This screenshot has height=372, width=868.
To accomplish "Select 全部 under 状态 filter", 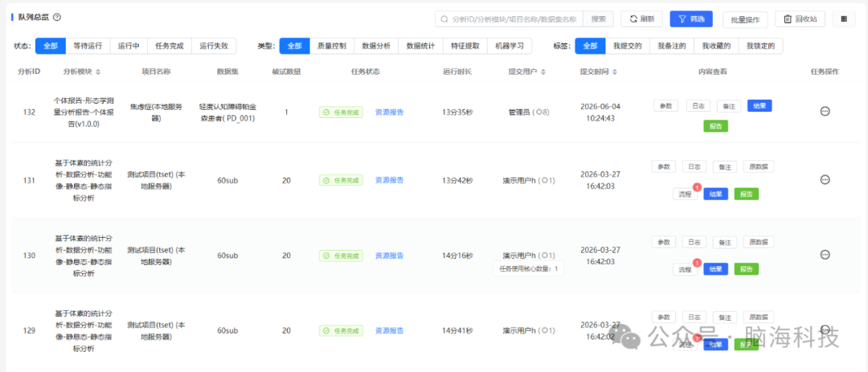I will click(x=51, y=46).
